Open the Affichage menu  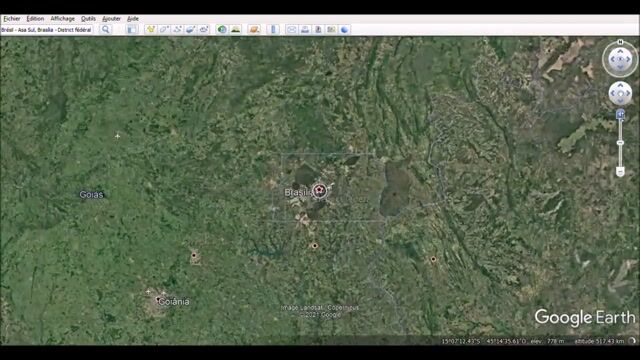pos(62,19)
